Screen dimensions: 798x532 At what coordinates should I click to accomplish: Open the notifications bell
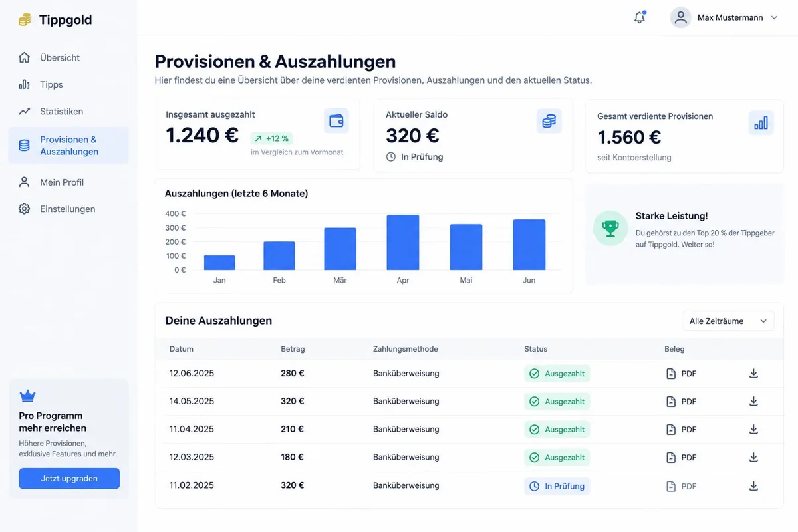pyautogui.click(x=640, y=18)
